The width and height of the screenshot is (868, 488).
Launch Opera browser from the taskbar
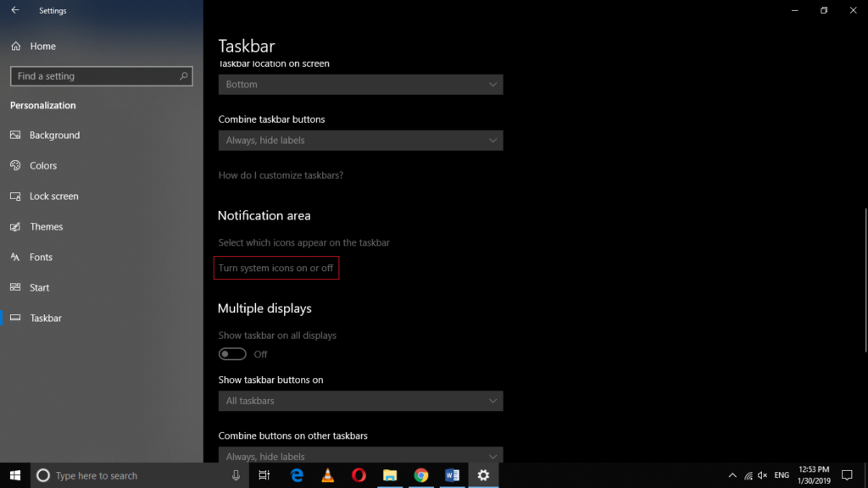pos(359,475)
